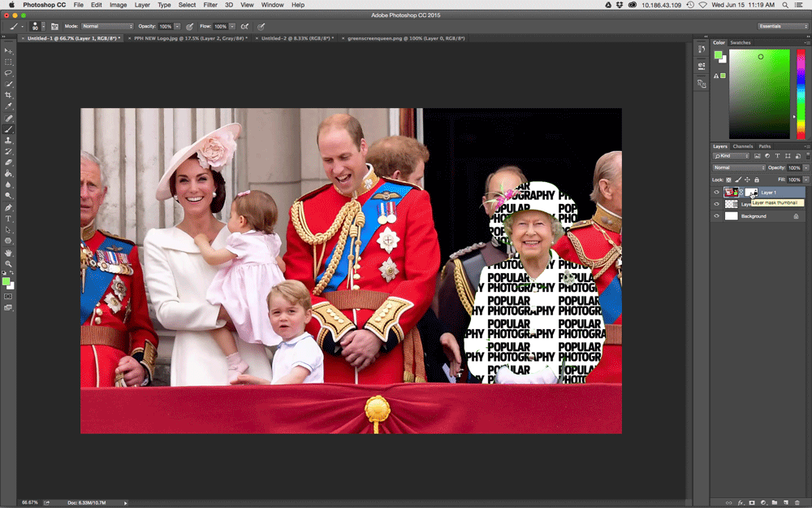Open the tool preset picker arrow
The width and height of the screenshot is (812, 508).
point(22,27)
